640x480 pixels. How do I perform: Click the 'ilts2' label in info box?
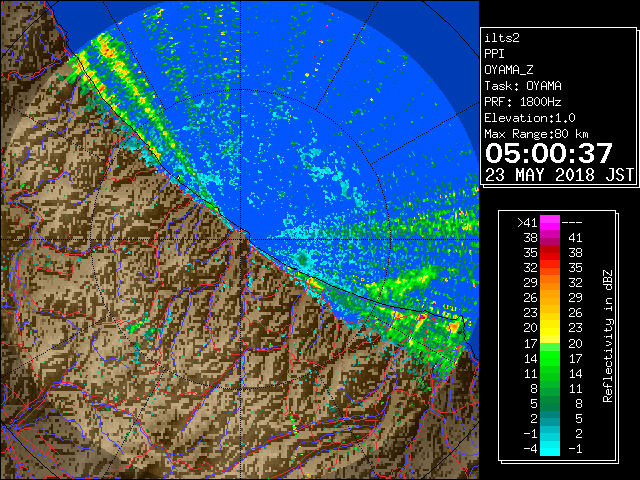click(502, 38)
